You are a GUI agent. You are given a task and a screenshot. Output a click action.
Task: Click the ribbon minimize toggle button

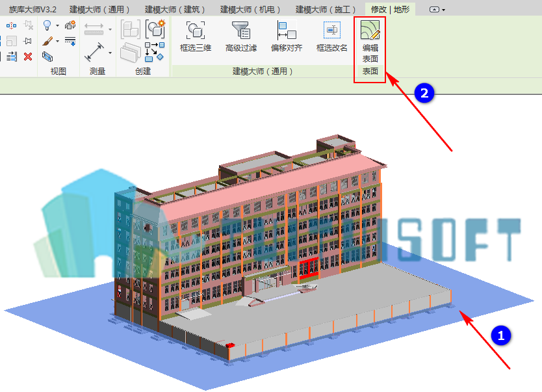(x=434, y=10)
